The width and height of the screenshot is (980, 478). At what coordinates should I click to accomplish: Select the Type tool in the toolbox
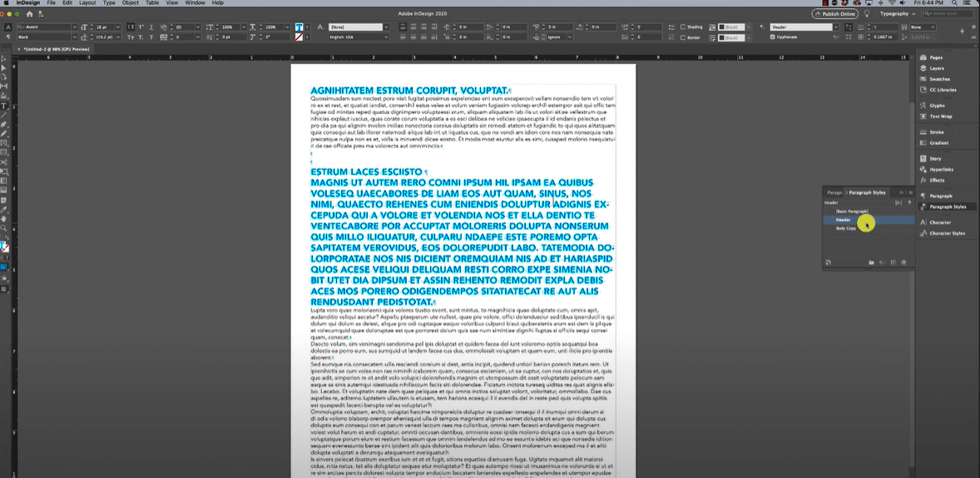4,106
